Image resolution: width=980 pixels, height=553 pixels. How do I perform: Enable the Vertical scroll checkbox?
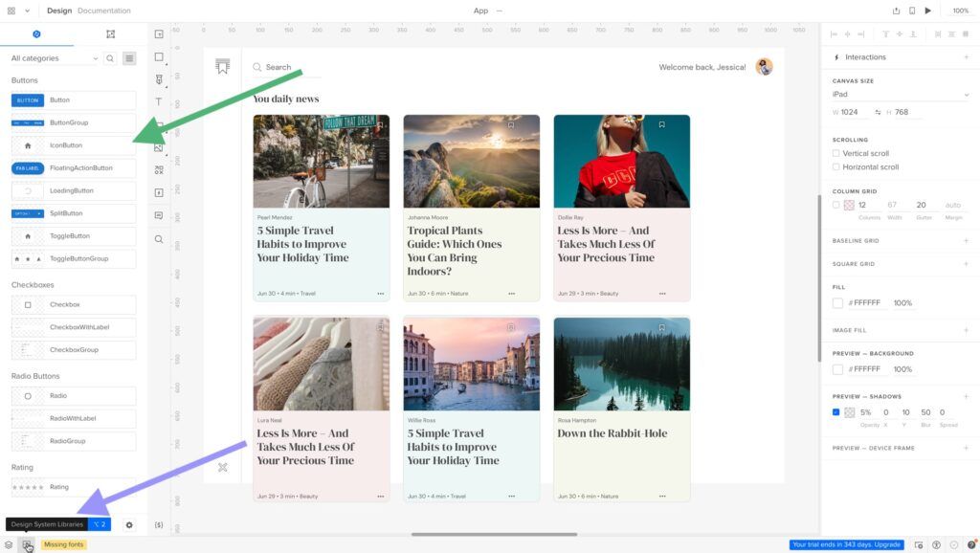click(836, 153)
